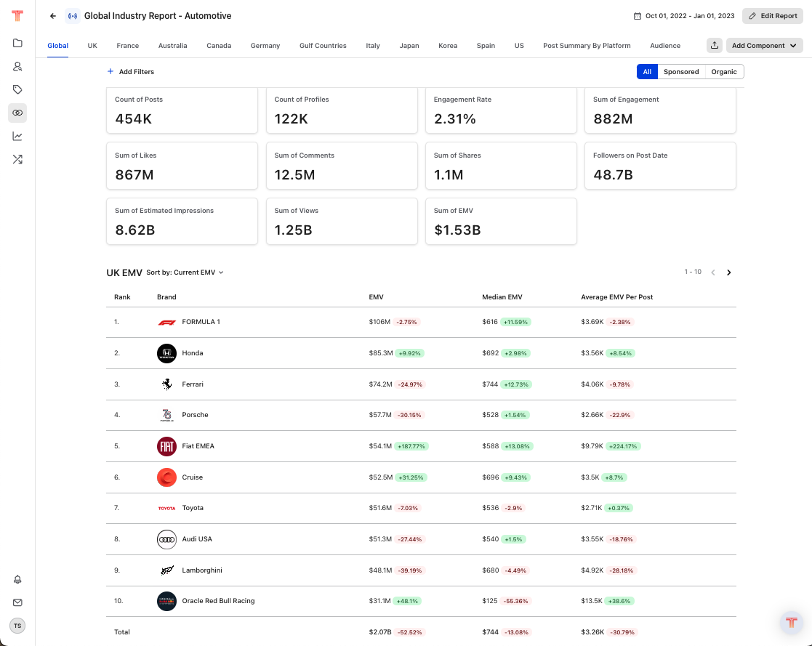
Task: Click the Cruise red logo
Action: 166,477
